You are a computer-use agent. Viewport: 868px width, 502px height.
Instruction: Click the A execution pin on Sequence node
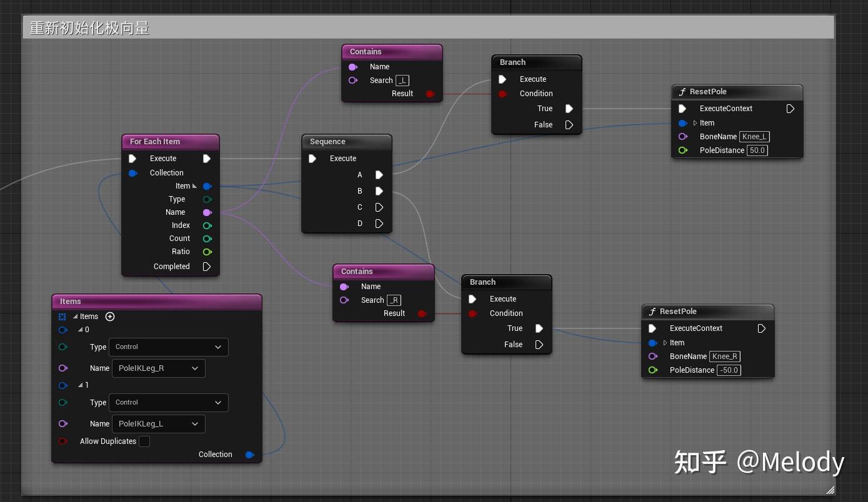tap(379, 175)
